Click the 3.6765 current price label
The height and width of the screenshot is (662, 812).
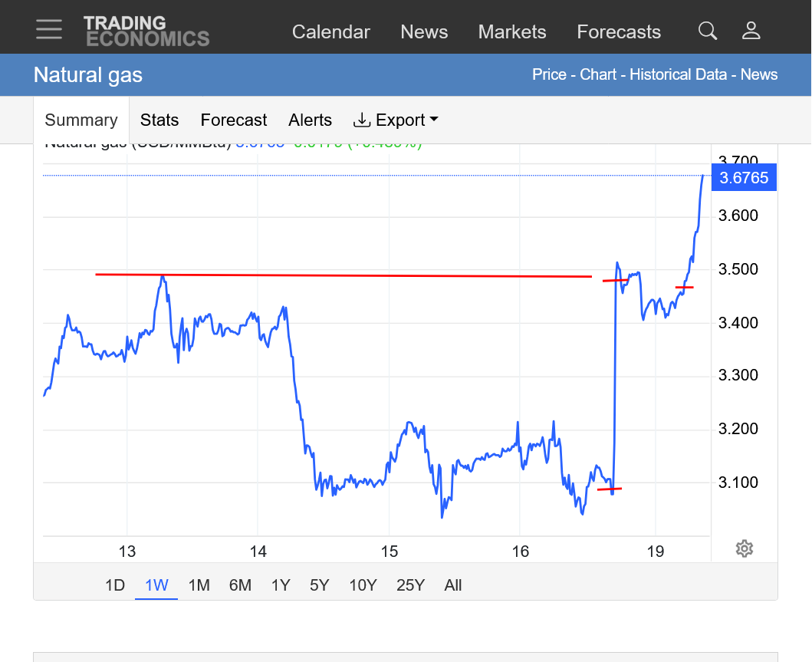745,178
